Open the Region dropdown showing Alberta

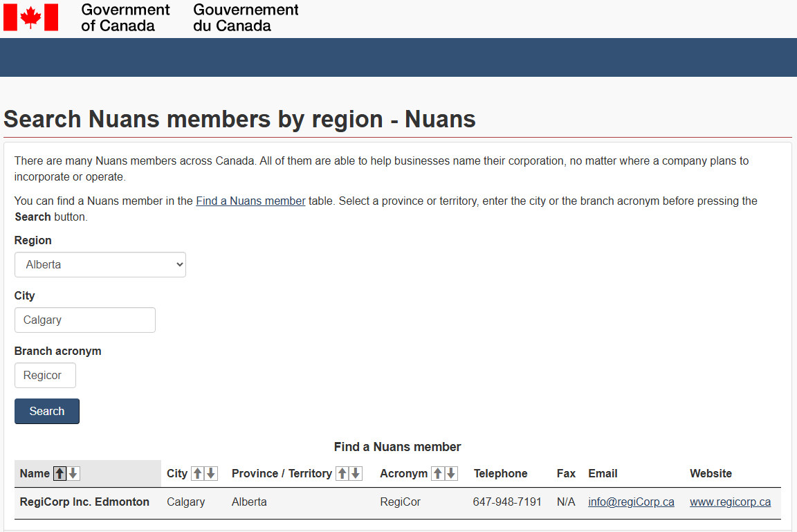point(100,264)
